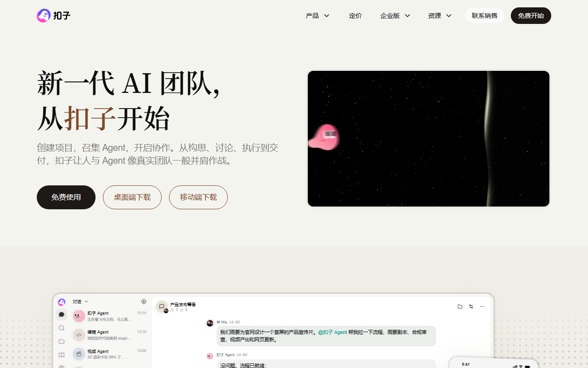Open the 视频 Agent conversation row
588x368 pixels.
click(x=109, y=354)
